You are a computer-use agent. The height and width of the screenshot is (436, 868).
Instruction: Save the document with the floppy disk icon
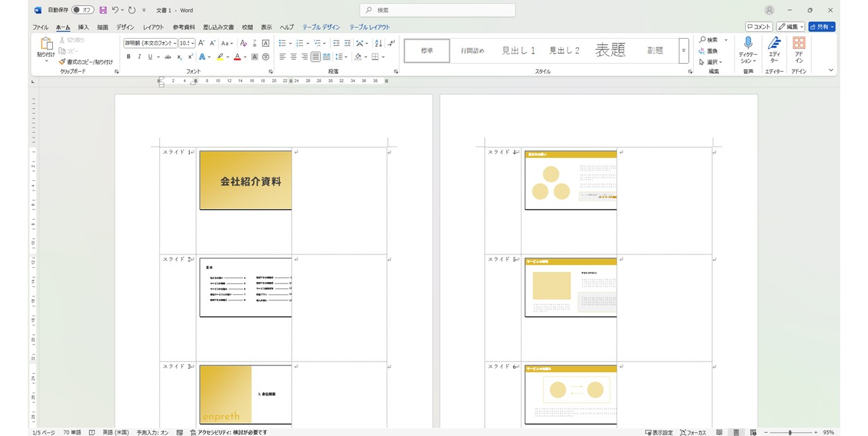[103, 10]
